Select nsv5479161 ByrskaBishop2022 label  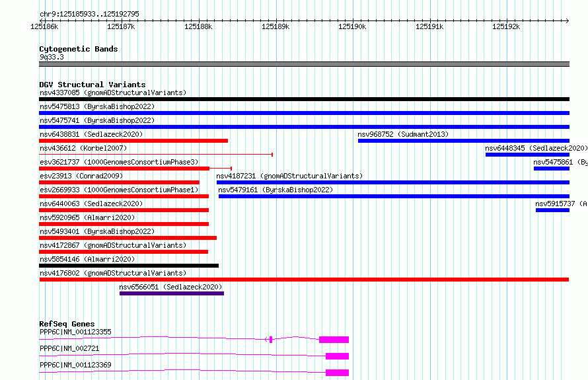(276, 190)
